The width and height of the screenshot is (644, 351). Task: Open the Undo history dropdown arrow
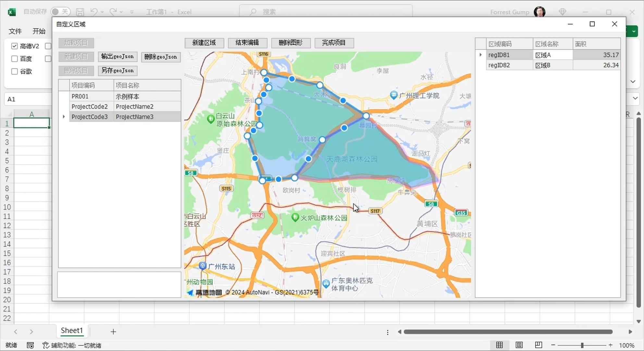tap(102, 12)
